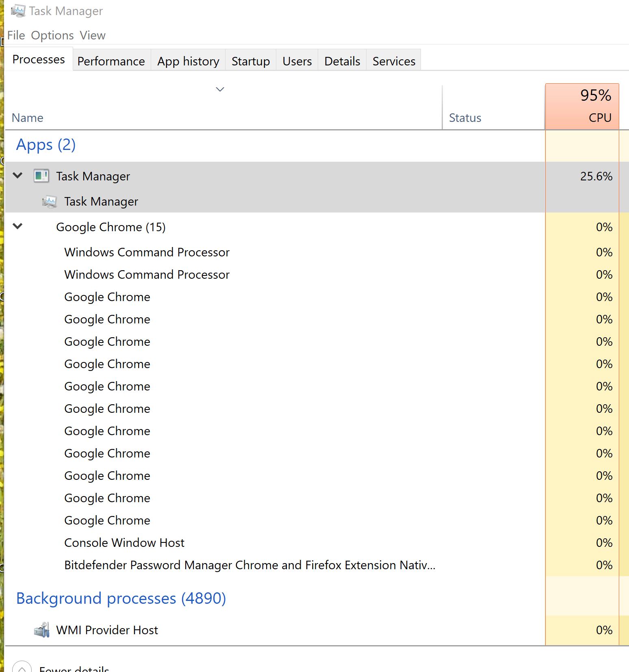Click the Task Manager window title text
Screen dimensions: 629x672
click(x=66, y=11)
